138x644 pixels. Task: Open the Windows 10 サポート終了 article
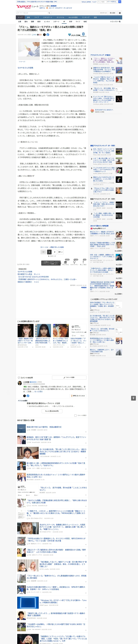tap(63, 601)
